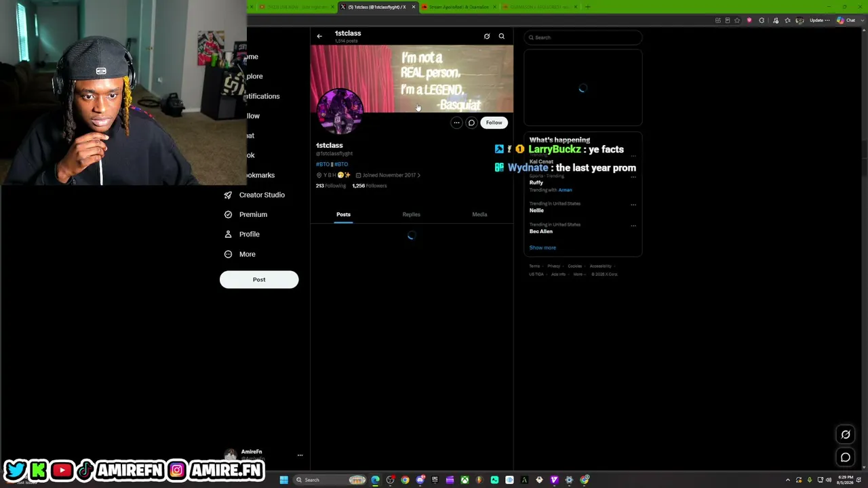The width and height of the screenshot is (868, 488).
Task: Open the Privacy footer link
Action: click(x=554, y=266)
